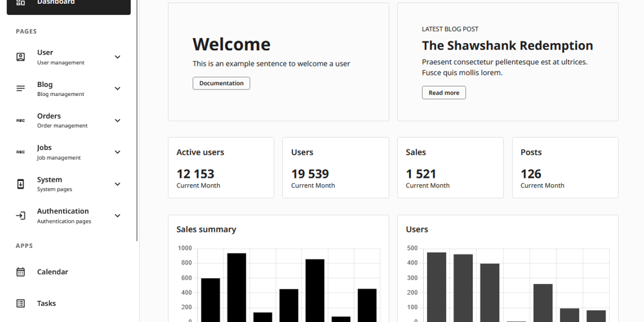The image size is (644, 322).
Task: Click the PAGES section label
Action: click(26, 32)
